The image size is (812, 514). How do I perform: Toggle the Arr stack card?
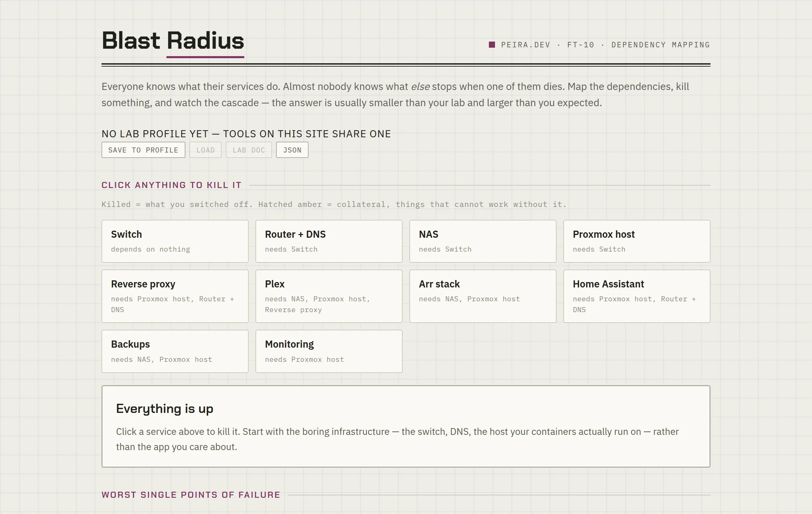(483, 296)
